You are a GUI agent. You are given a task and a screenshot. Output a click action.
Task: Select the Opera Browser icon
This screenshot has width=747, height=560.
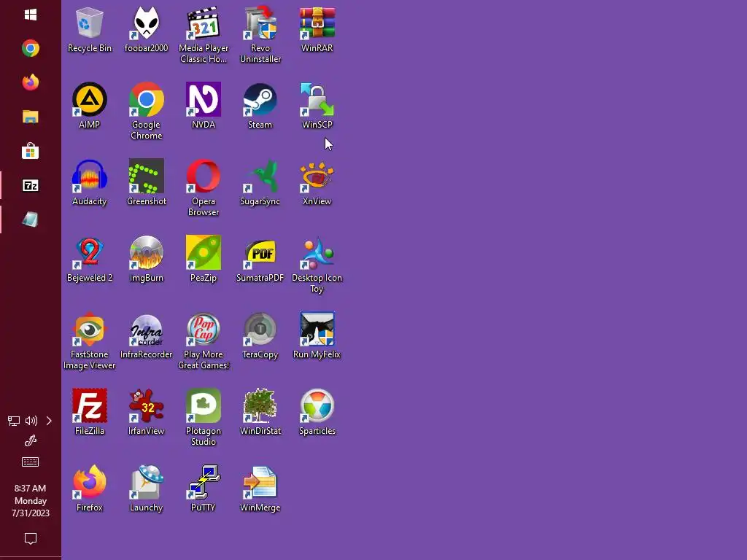[x=204, y=188]
